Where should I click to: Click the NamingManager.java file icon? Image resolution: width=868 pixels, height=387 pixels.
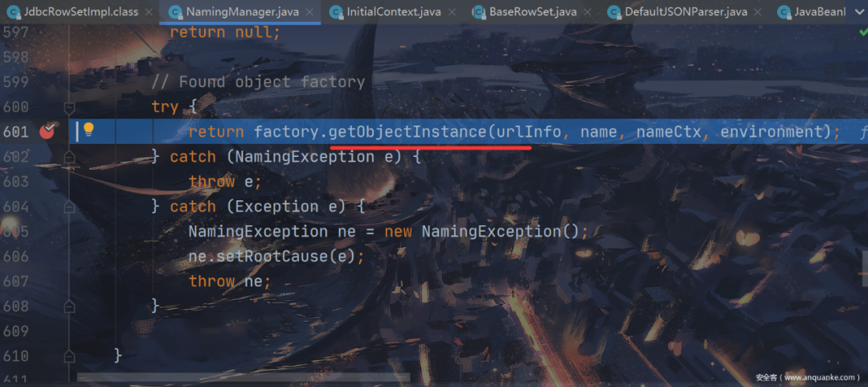coord(175,11)
